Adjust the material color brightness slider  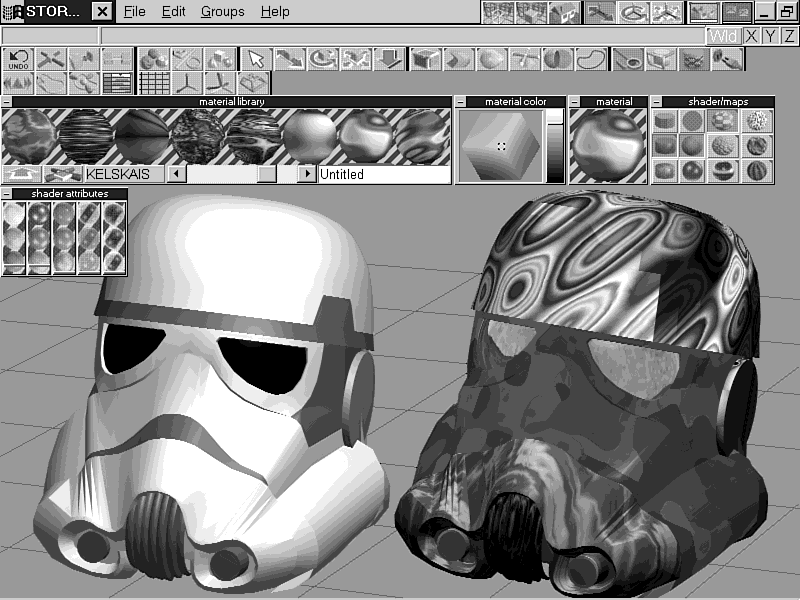click(x=555, y=145)
